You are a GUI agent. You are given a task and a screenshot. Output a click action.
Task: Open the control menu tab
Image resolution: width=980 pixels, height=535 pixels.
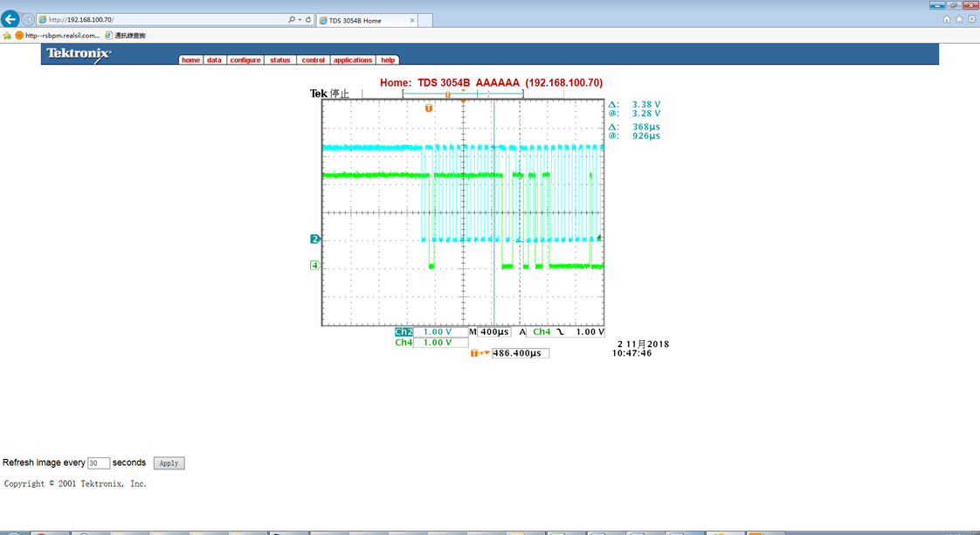[313, 60]
